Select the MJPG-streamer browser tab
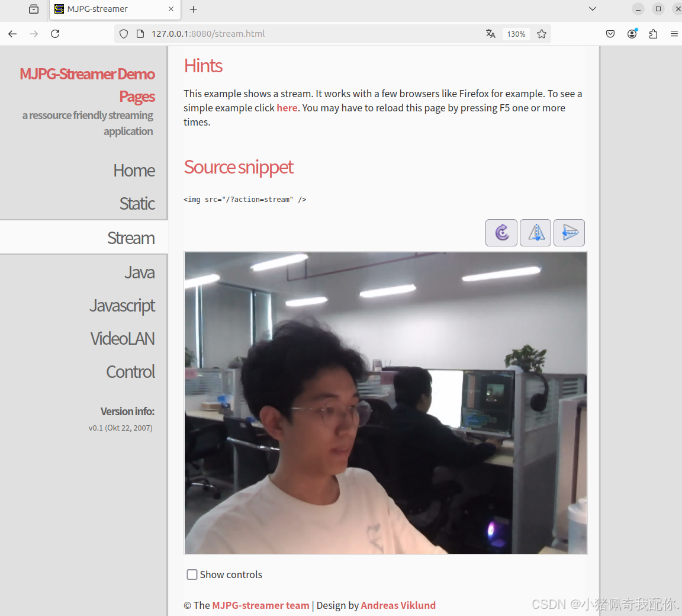The image size is (682, 616). (x=115, y=9)
